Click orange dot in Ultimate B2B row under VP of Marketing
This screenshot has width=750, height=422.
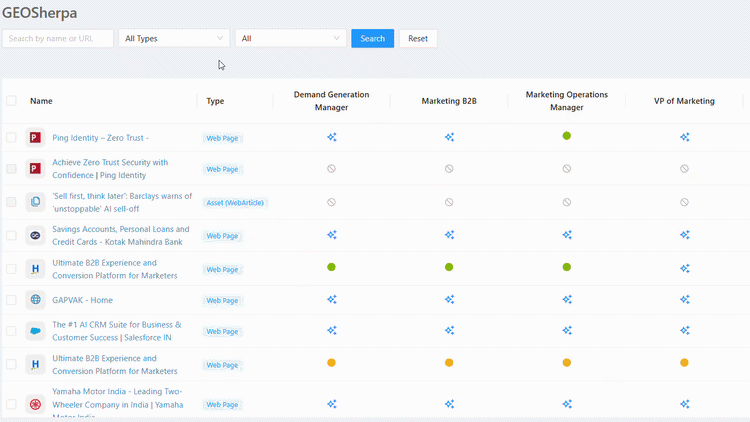pyautogui.click(x=684, y=363)
